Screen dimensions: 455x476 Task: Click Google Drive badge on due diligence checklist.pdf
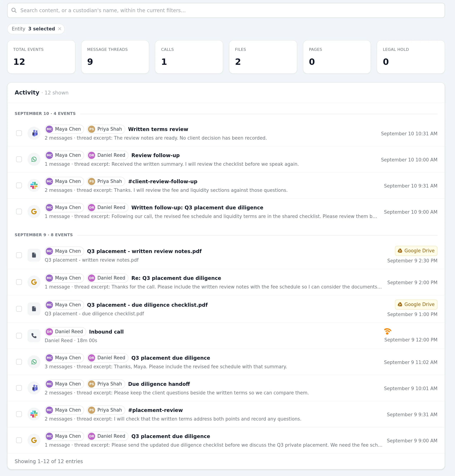[x=416, y=304]
